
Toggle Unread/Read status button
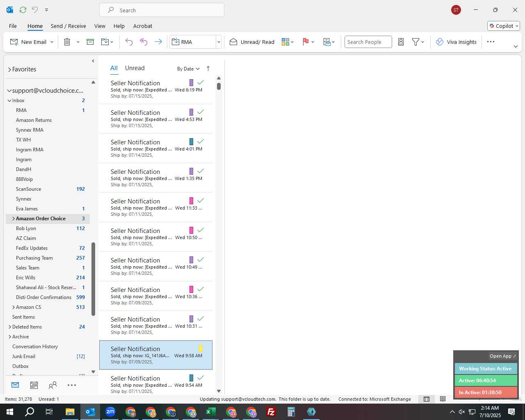pos(252,42)
